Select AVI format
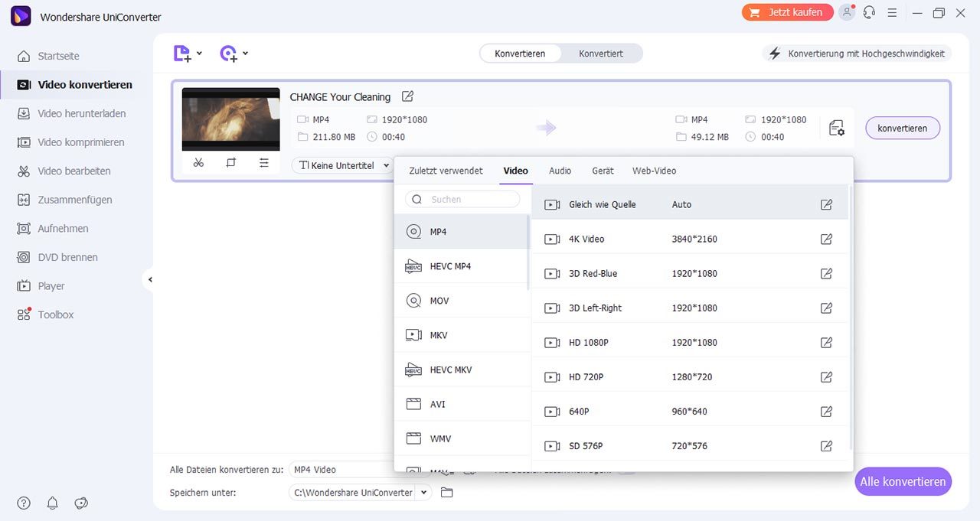The height and width of the screenshot is (521, 980). [461, 404]
